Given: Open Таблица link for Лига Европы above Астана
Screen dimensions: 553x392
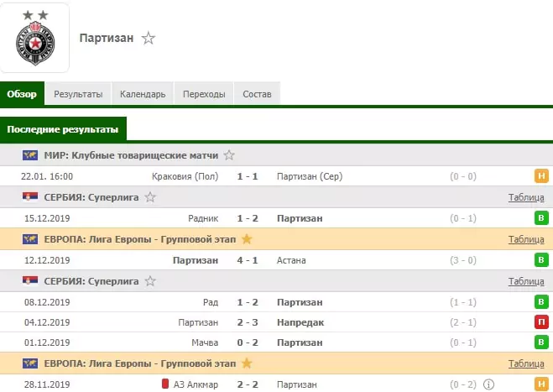Looking at the screenshot, I should [x=526, y=239].
